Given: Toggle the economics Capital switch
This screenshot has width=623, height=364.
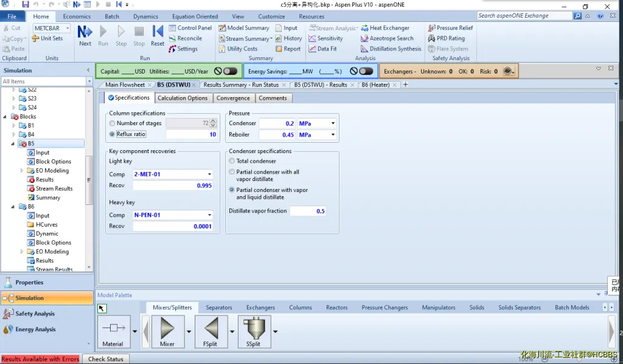Looking at the screenshot, I should pyautogui.click(x=229, y=72).
